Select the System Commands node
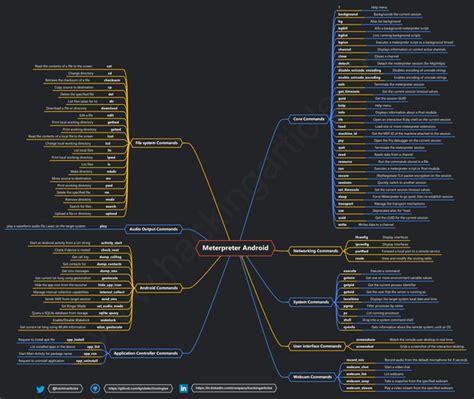The image size is (474, 399). tap(311, 302)
